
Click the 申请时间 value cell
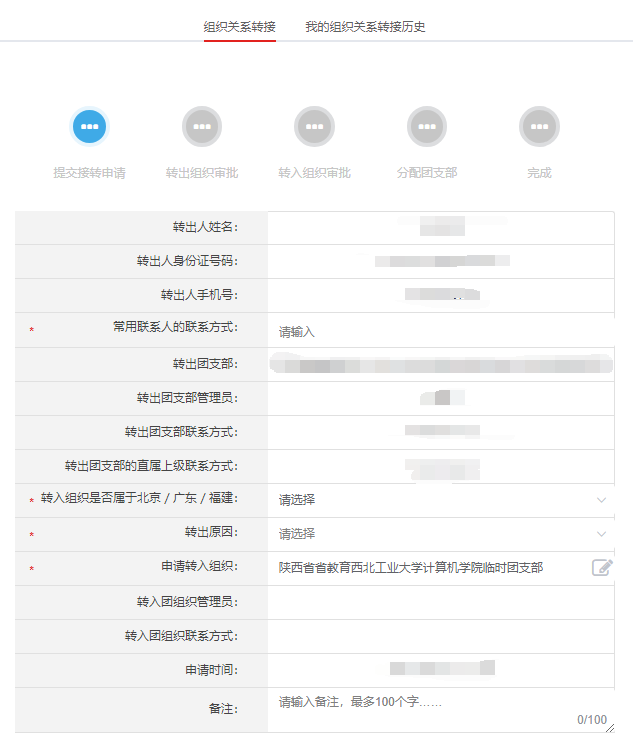pyautogui.click(x=442, y=669)
